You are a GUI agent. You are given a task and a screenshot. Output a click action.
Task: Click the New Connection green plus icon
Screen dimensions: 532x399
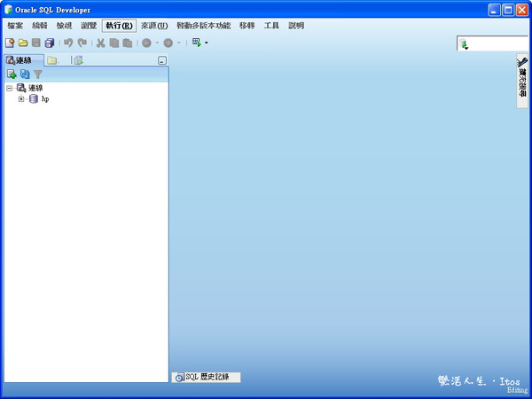pyautogui.click(x=12, y=74)
